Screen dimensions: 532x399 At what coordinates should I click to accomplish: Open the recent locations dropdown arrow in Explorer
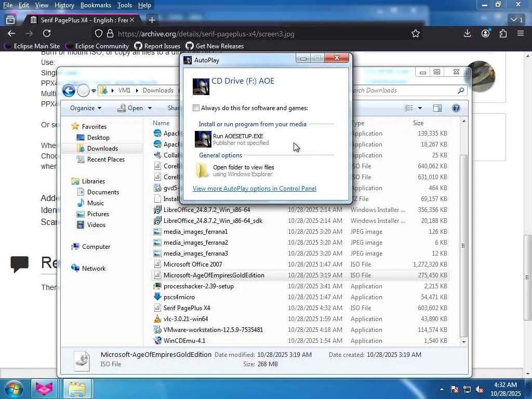(x=94, y=90)
